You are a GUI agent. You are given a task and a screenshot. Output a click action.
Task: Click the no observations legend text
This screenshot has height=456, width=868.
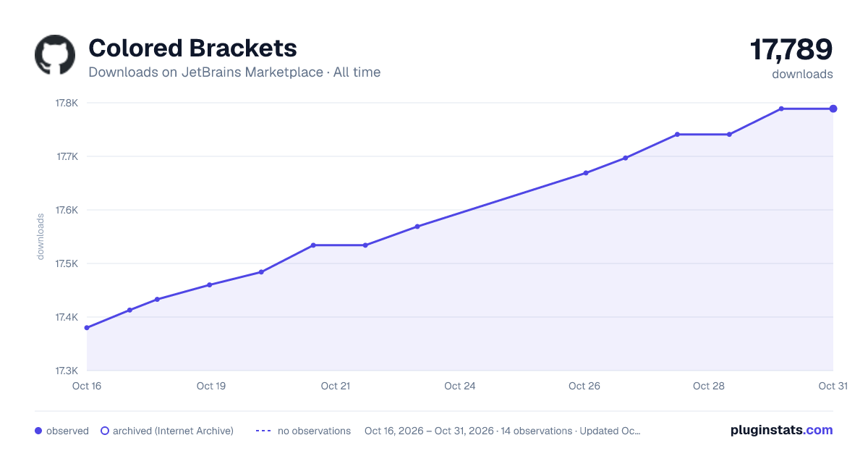pyautogui.click(x=314, y=431)
